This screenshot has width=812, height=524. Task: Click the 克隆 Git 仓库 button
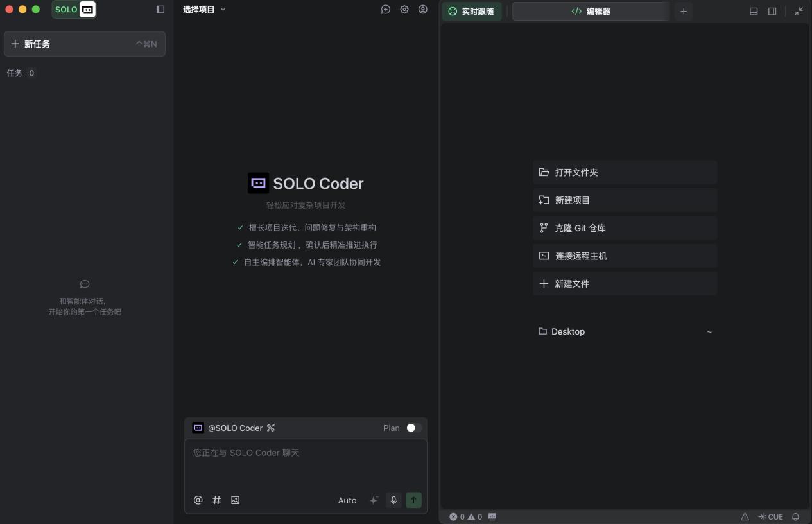click(x=625, y=228)
